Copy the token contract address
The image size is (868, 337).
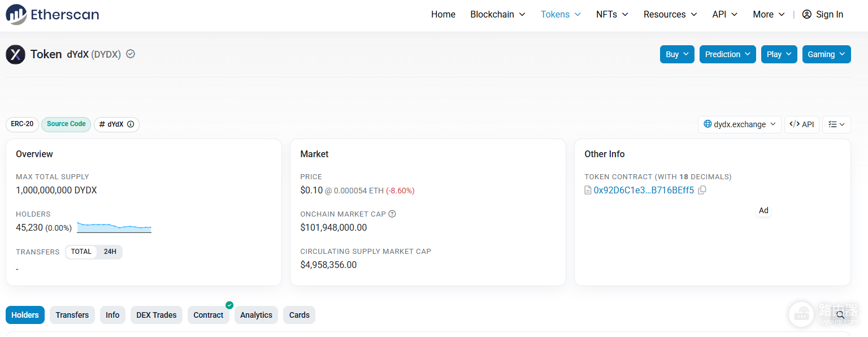(x=702, y=191)
